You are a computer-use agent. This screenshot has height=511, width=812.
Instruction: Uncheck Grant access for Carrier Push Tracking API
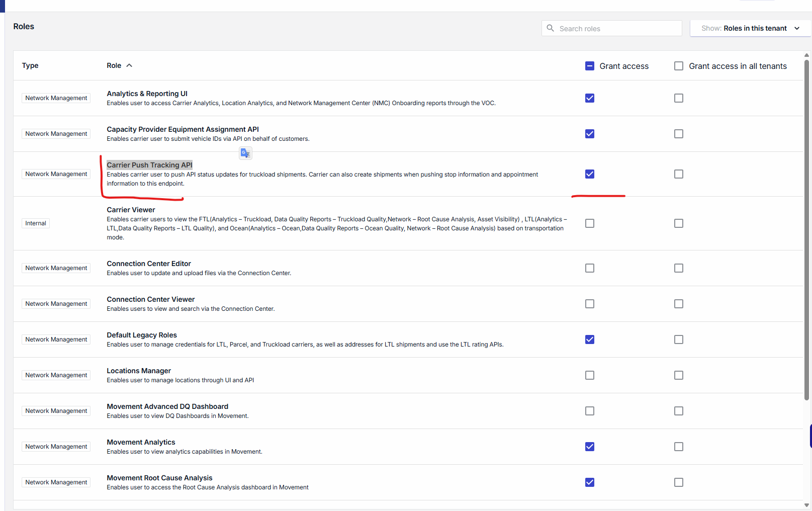[x=590, y=174]
